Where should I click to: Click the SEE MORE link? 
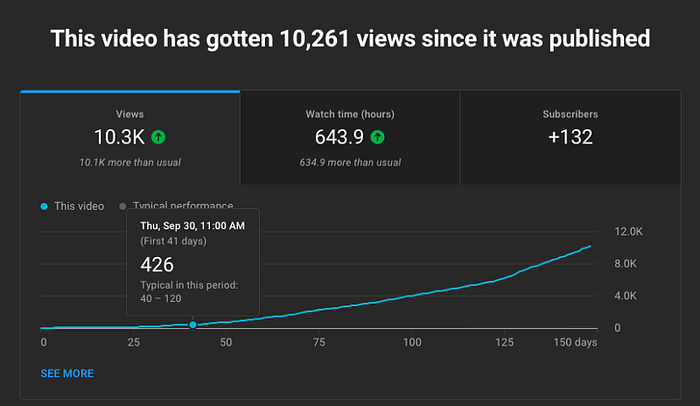click(67, 373)
